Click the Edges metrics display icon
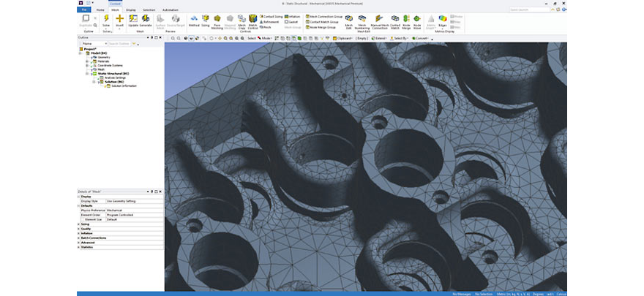The height and width of the screenshot is (296, 644). coord(442,18)
